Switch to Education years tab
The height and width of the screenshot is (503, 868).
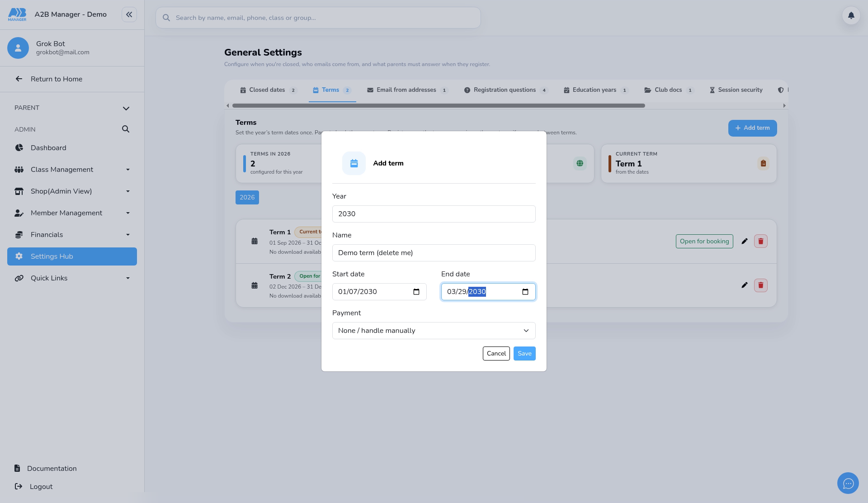(596, 90)
